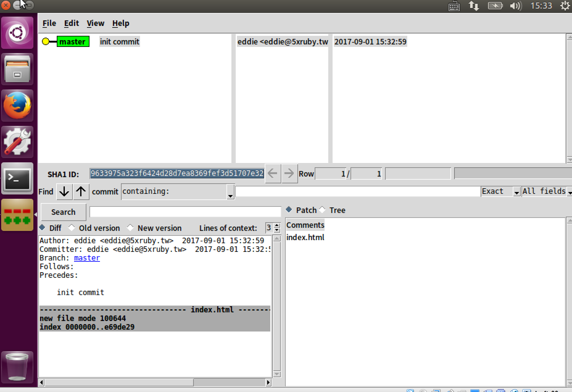Follow the master branch link in diff details

(x=87, y=258)
